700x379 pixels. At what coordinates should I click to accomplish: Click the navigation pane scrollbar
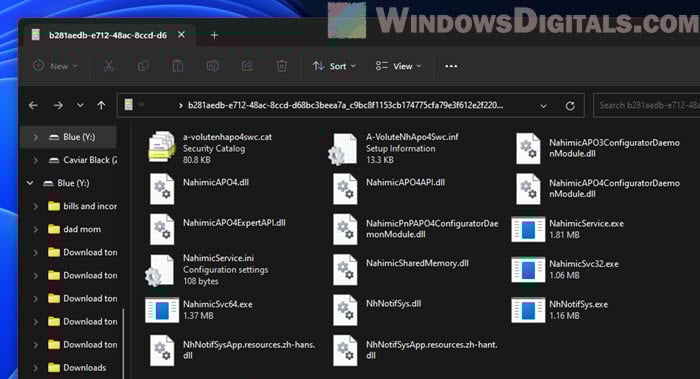tap(123, 344)
